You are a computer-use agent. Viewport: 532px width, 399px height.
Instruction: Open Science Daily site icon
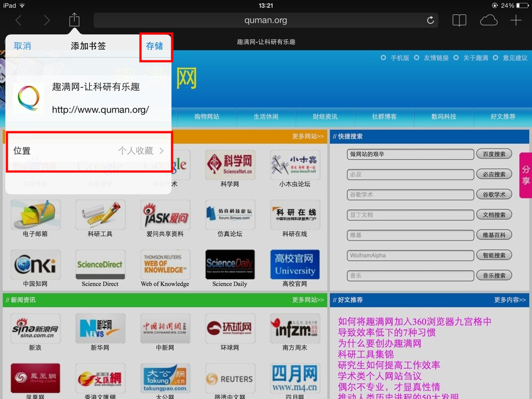pyautogui.click(x=230, y=265)
